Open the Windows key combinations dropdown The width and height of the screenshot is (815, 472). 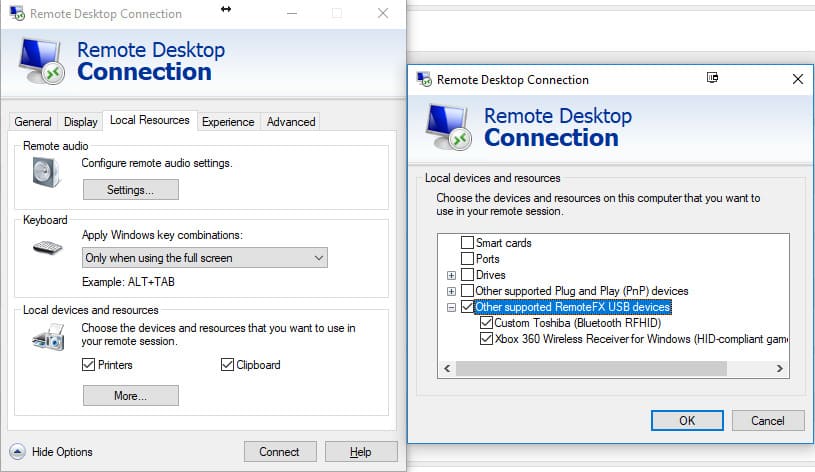pos(205,258)
